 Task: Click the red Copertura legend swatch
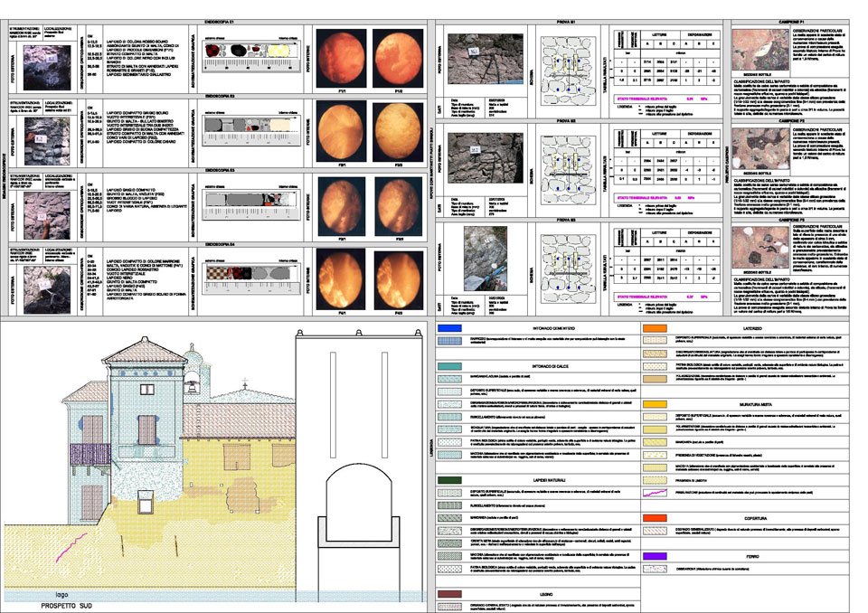(655, 518)
